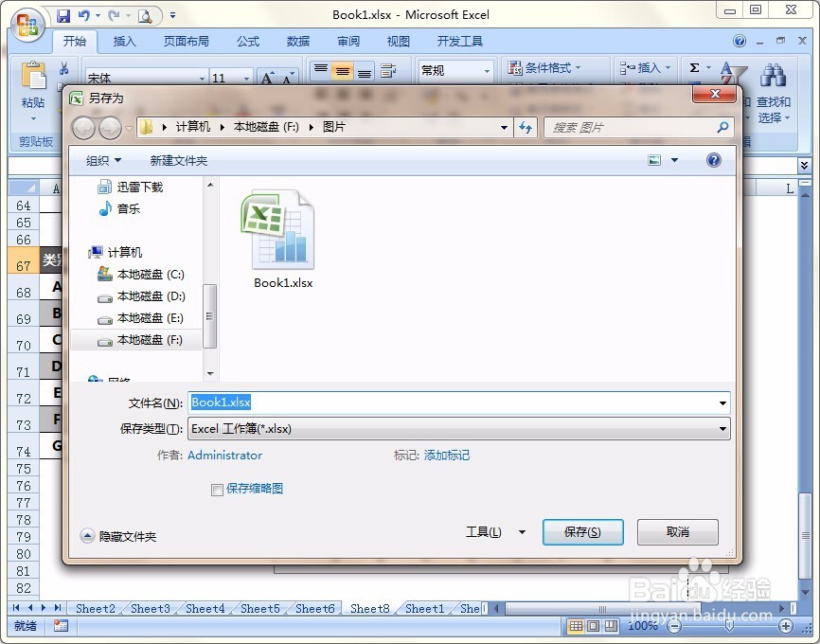Open the Data ribbon tab
The width and height of the screenshot is (820, 644).
[x=298, y=42]
